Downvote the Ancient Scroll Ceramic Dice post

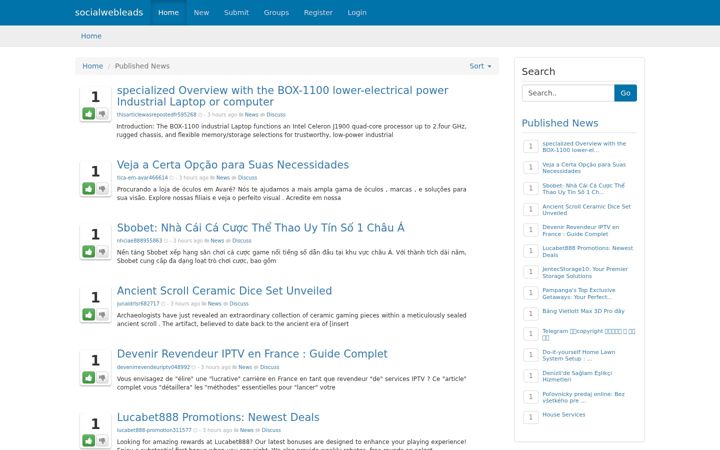(102, 315)
